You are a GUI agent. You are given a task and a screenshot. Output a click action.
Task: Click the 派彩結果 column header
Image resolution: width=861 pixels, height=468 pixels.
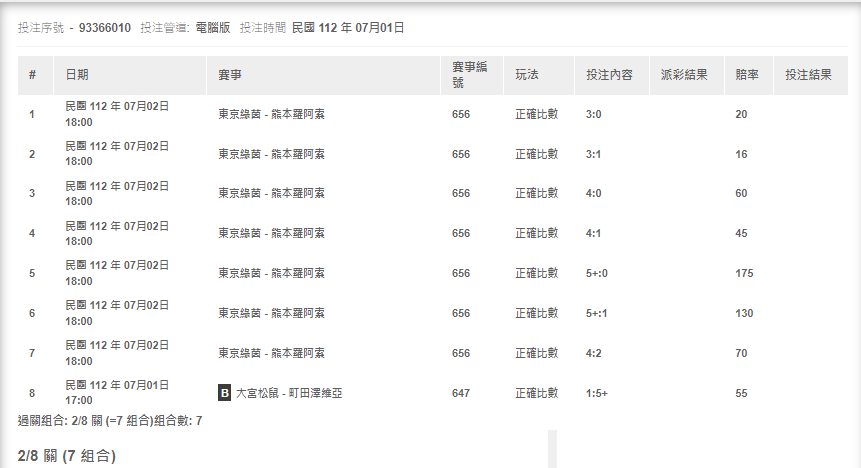pyautogui.click(x=685, y=75)
